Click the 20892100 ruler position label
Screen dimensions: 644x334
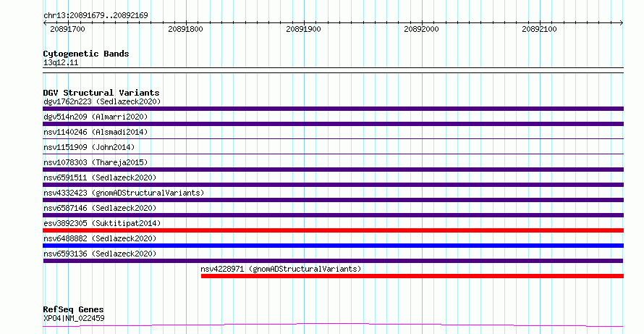click(x=539, y=29)
